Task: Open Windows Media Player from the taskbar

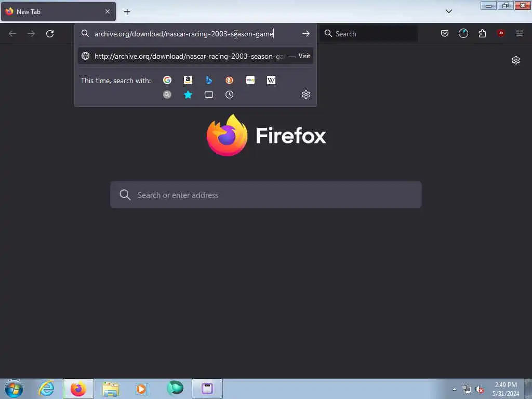Action: pyautogui.click(x=142, y=389)
